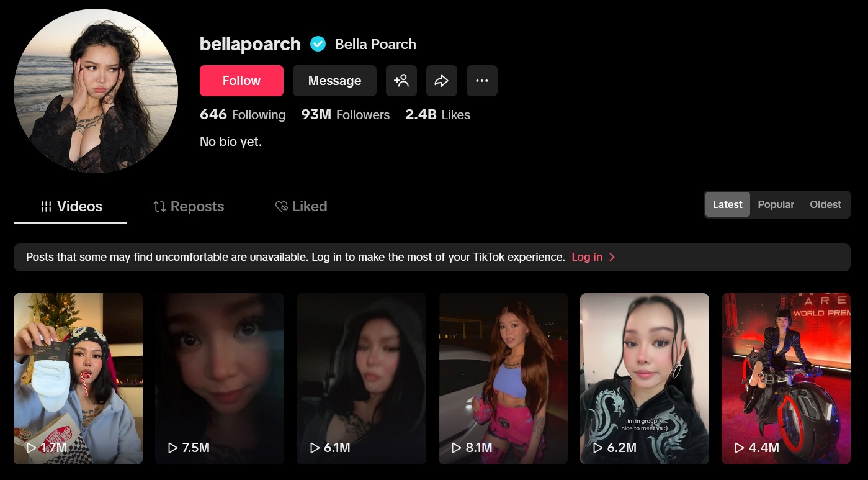Click the Message button
The image size is (868, 480).
pos(334,81)
